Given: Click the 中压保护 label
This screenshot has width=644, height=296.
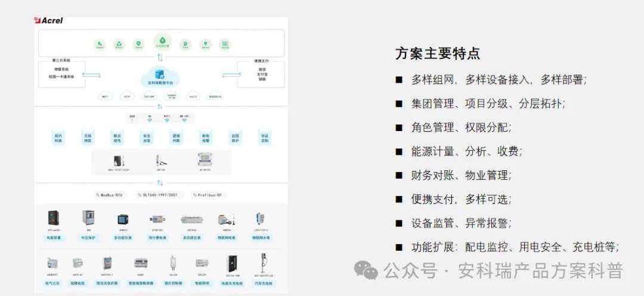Looking at the screenshot, I should point(88,238).
